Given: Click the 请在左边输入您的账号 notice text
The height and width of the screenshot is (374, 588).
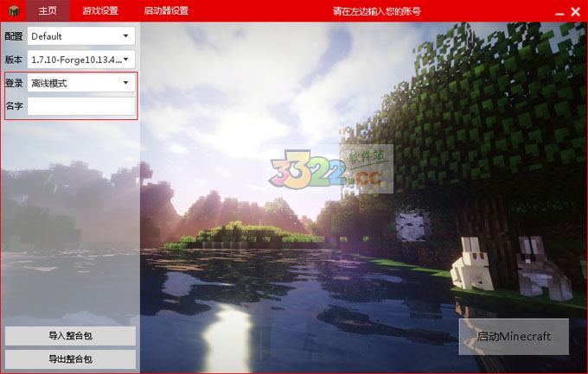Looking at the screenshot, I should pyautogui.click(x=376, y=11).
